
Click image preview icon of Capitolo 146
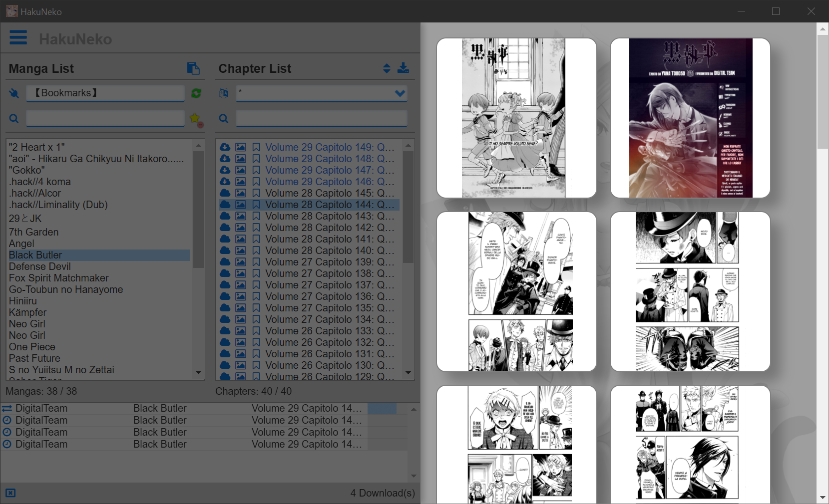tap(241, 182)
